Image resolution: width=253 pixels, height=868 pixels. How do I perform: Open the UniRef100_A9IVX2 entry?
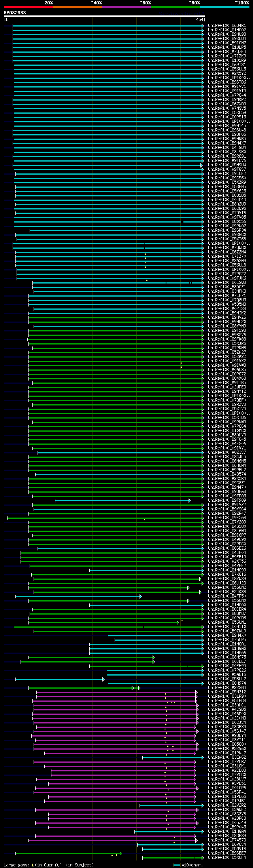coord(227,361)
